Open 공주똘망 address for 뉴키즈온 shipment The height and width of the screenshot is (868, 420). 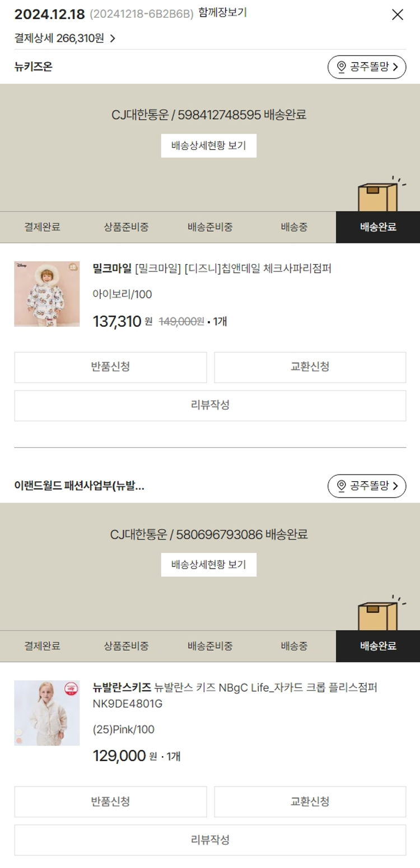366,67
